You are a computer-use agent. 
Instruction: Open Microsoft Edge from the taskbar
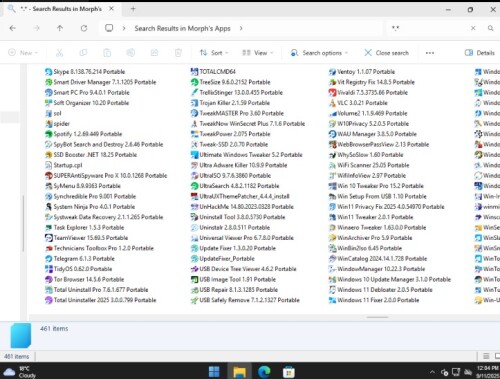[264, 372]
